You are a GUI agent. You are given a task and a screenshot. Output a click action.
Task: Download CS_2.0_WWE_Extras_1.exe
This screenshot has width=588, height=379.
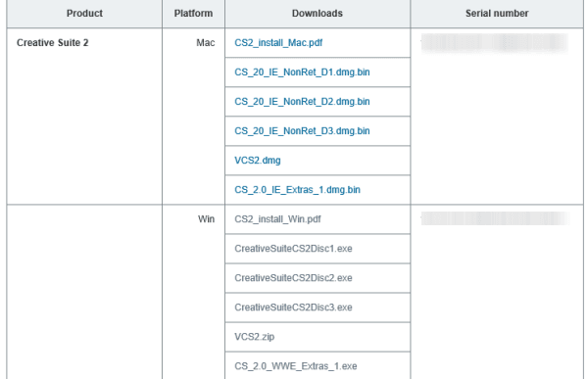coord(296,366)
